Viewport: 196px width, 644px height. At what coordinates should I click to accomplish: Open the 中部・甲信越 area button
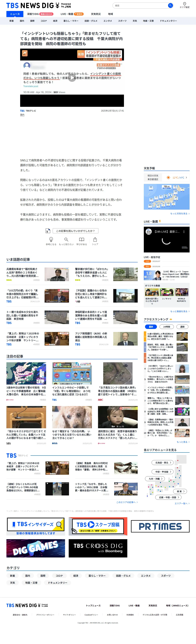tap(162, 472)
